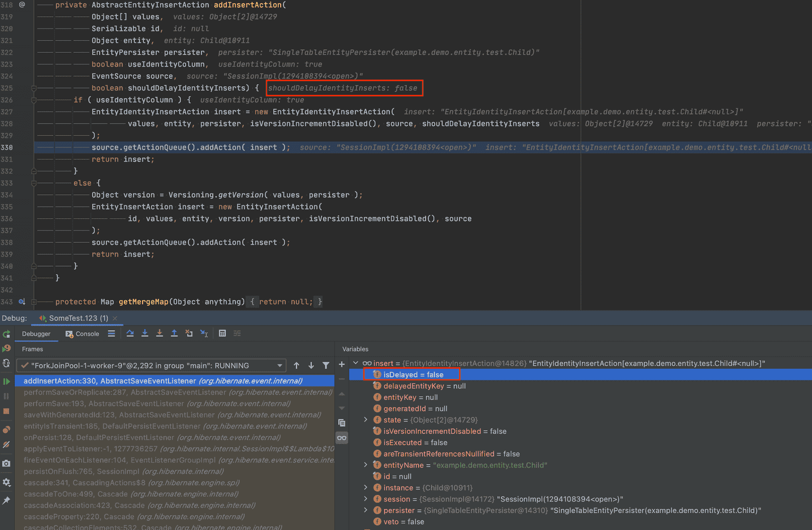Image resolution: width=812 pixels, height=530 pixels.
Task: Click the Drop Frame icon
Action: pos(189,333)
